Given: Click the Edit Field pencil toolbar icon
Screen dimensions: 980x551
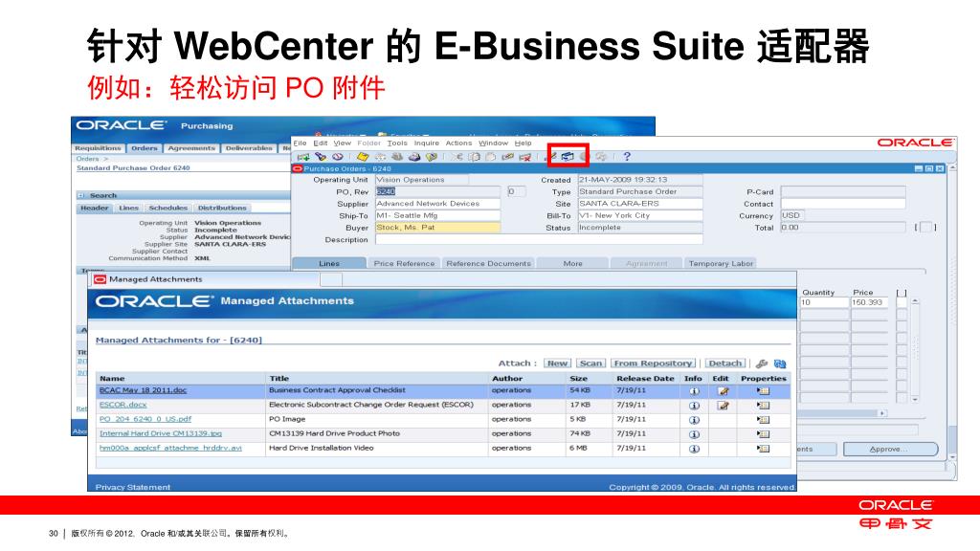Looking at the screenshot, I should pos(551,157).
